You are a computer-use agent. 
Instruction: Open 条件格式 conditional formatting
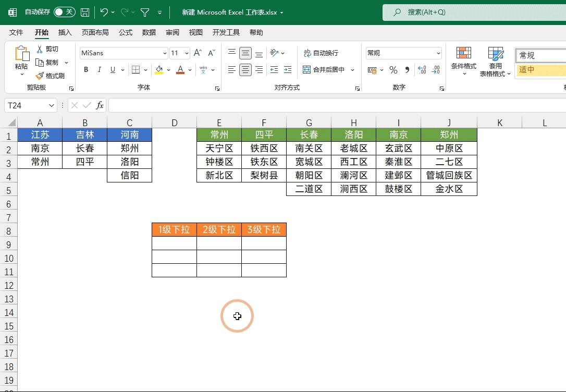coord(463,60)
